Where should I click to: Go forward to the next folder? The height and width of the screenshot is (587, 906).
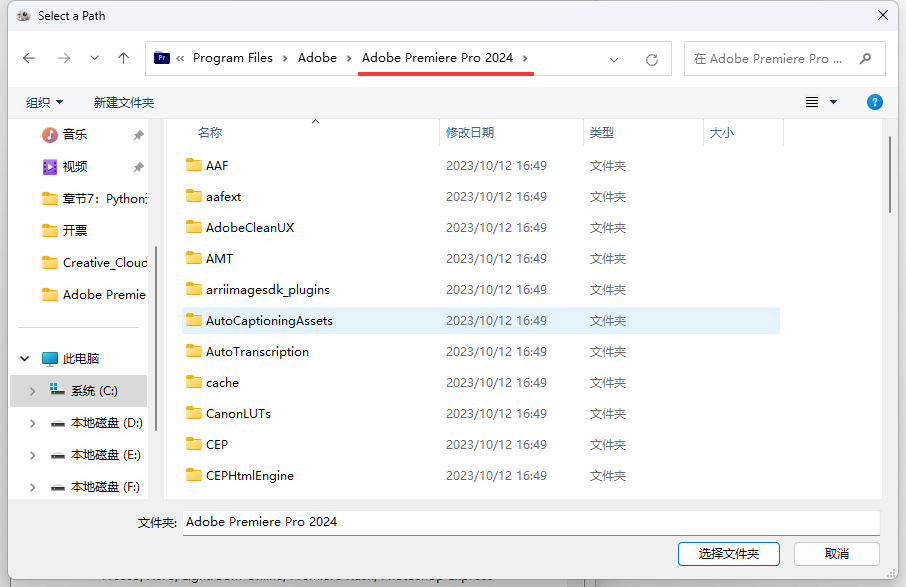click(x=64, y=58)
